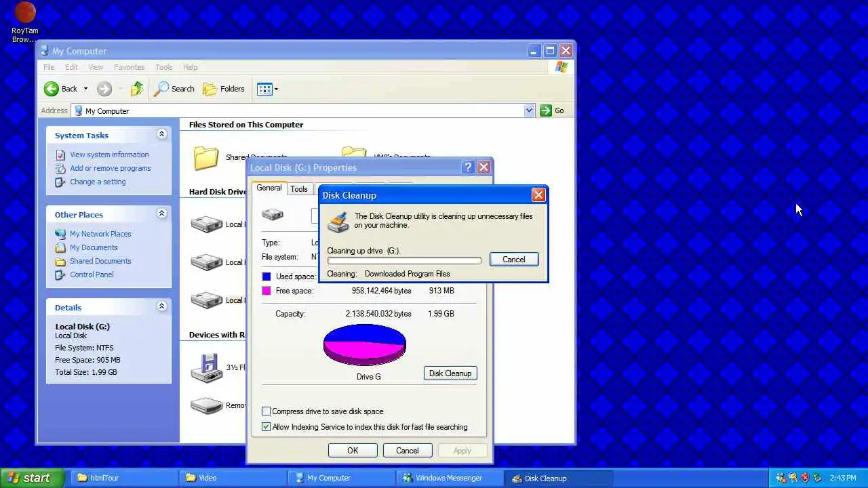
Task: Open My Network Places link
Action: (x=100, y=234)
